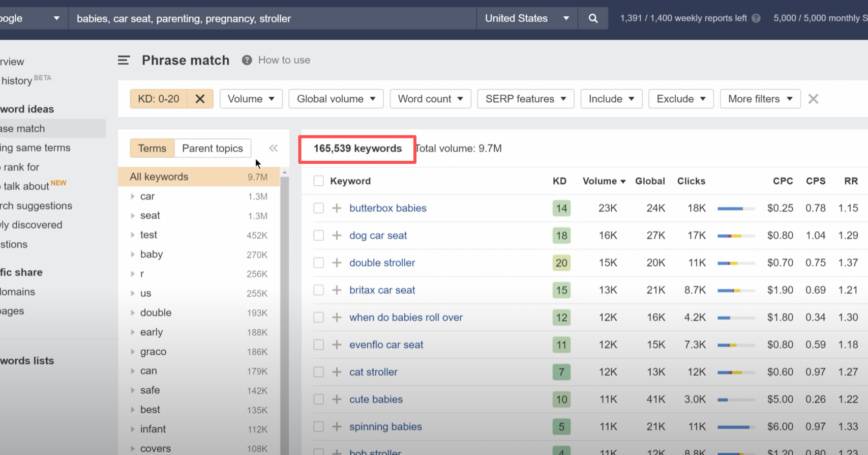Click the keyword search input field
This screenshot has width=868, height=455.
272,18
